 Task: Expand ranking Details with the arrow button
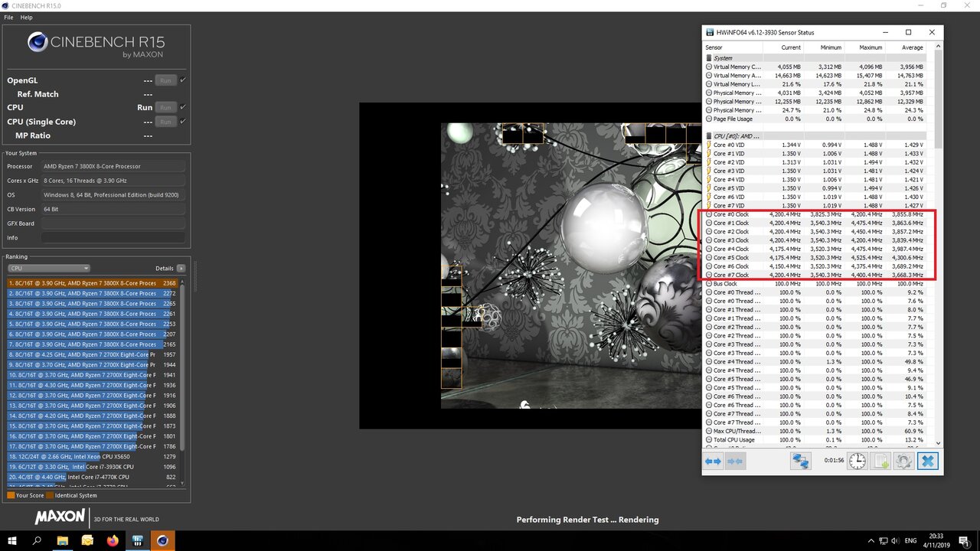181,269
